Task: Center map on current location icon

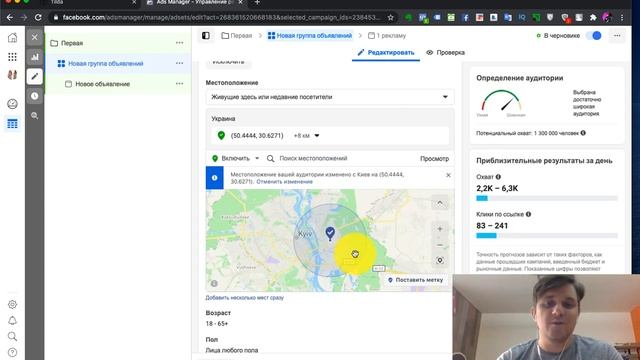Action: point(440,260)
